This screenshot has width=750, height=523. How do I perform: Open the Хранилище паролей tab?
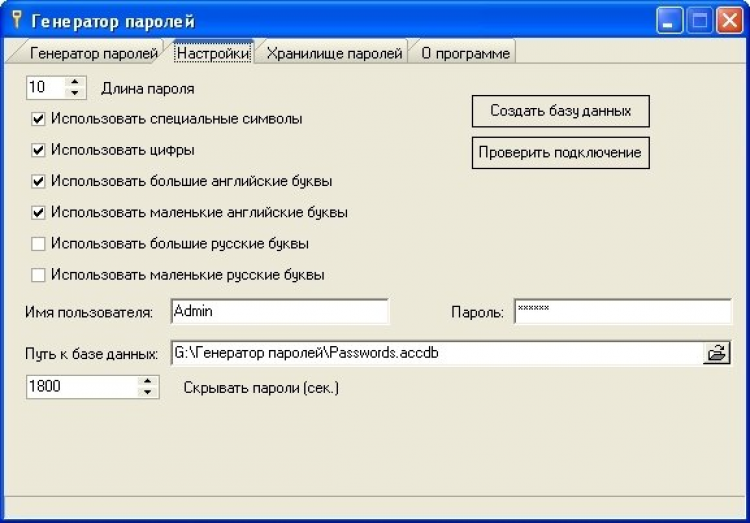pos(334,53)
